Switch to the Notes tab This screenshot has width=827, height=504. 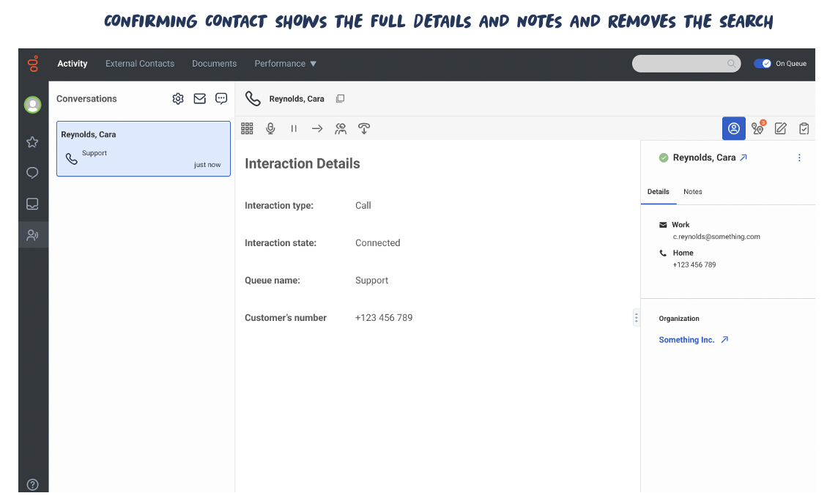tap(692, 191)
